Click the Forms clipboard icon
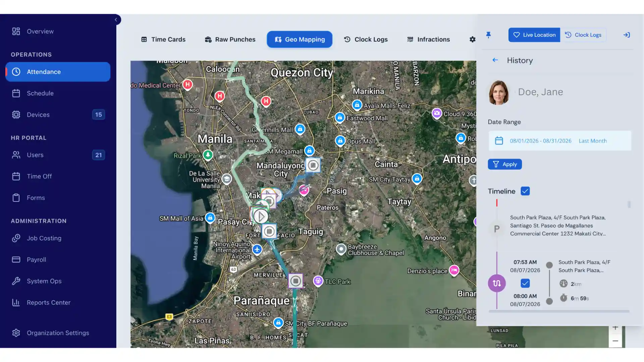The height and width of the screenshot is (362, 644). [16, 198]
